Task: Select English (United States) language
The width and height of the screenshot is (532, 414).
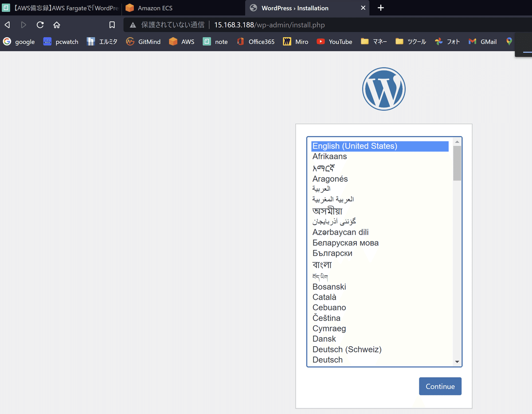Action: pyautogui.click(x=380, y=146)
